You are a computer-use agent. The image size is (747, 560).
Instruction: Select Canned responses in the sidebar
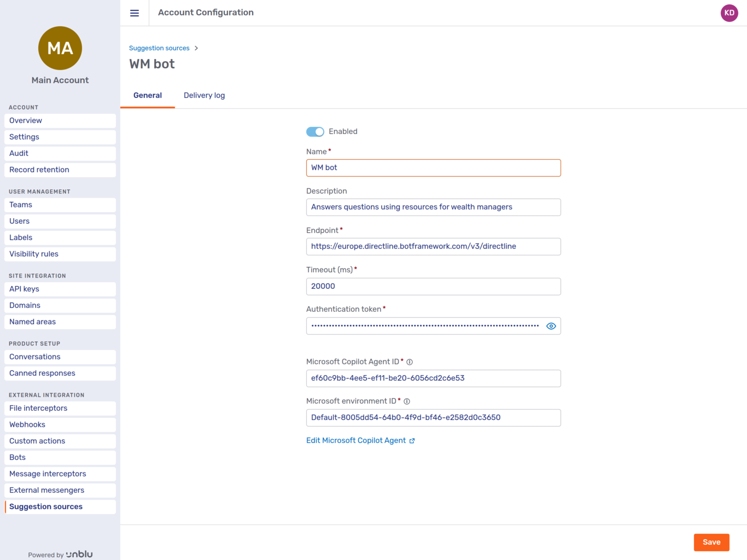tap(42, 373)
